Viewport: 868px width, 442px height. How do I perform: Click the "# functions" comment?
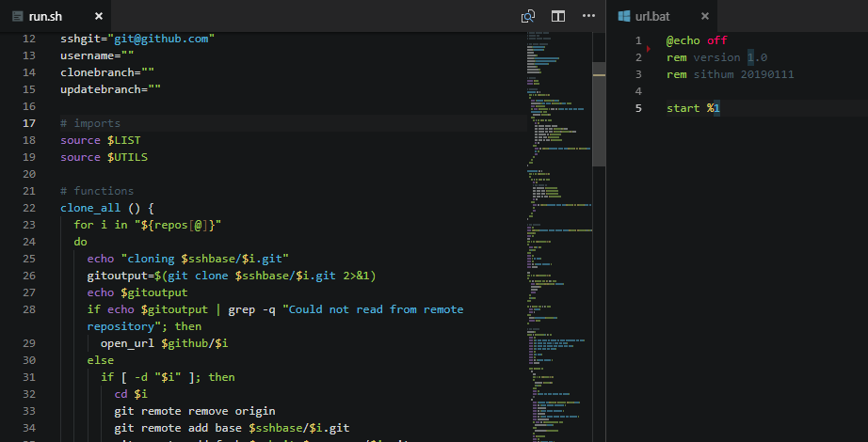click(97, 191)
